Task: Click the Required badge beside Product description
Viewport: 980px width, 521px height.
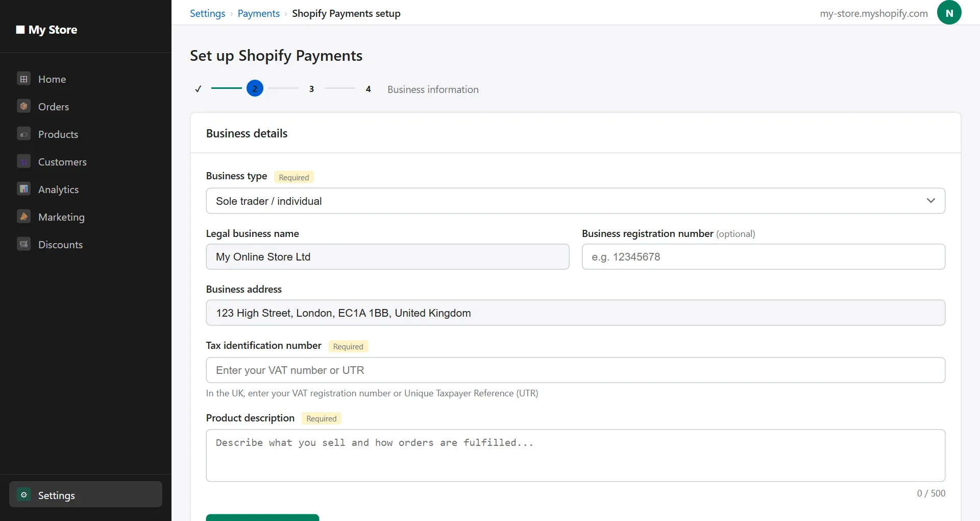Action: click(x=322, y=418)
